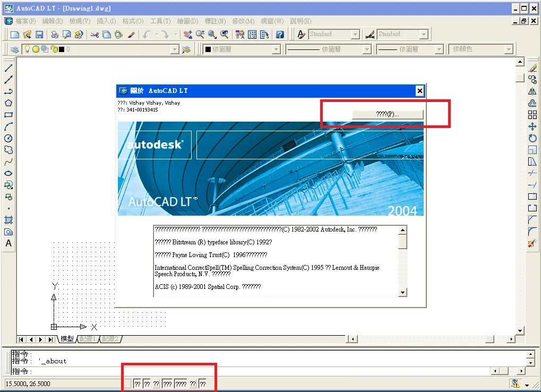
Task: Open the status bar tray menu arrow
Action: (x=527, y=385)
